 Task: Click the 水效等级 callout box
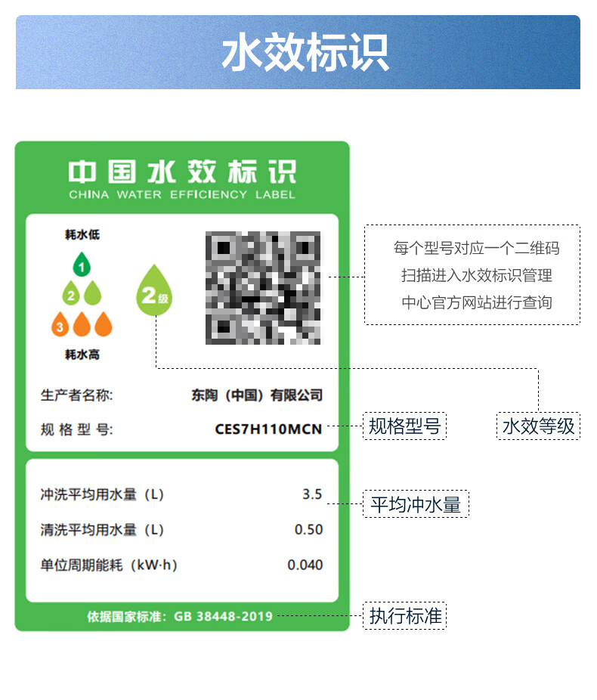pos(538,426)
